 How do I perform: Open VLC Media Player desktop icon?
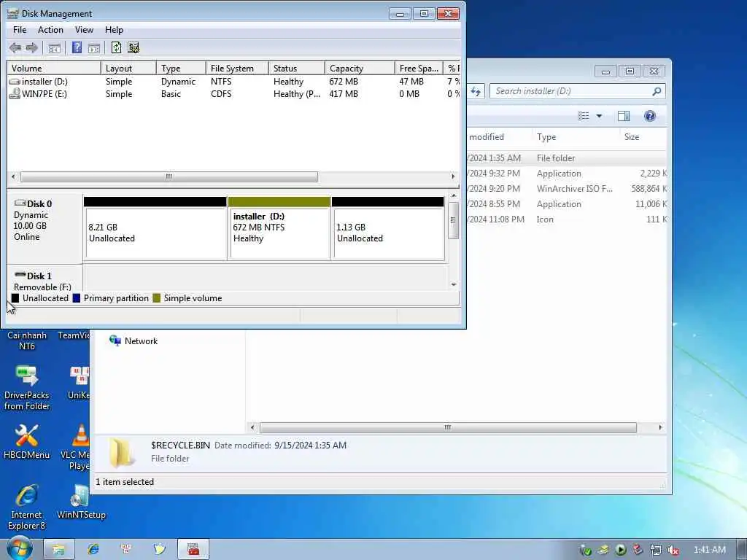(x=76, y=447)
